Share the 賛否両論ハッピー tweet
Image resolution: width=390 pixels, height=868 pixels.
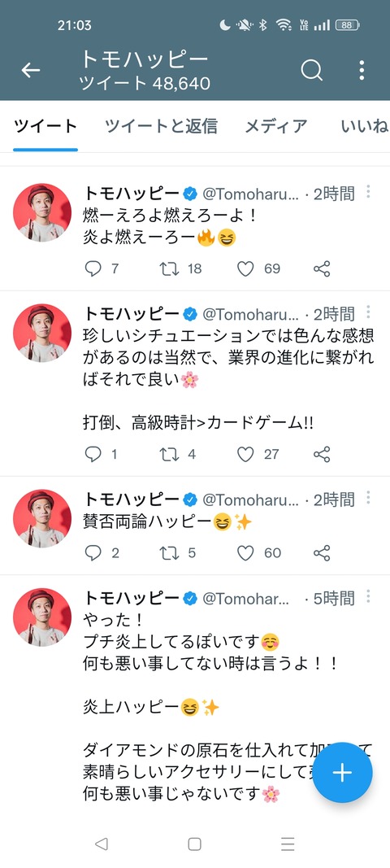322,553
